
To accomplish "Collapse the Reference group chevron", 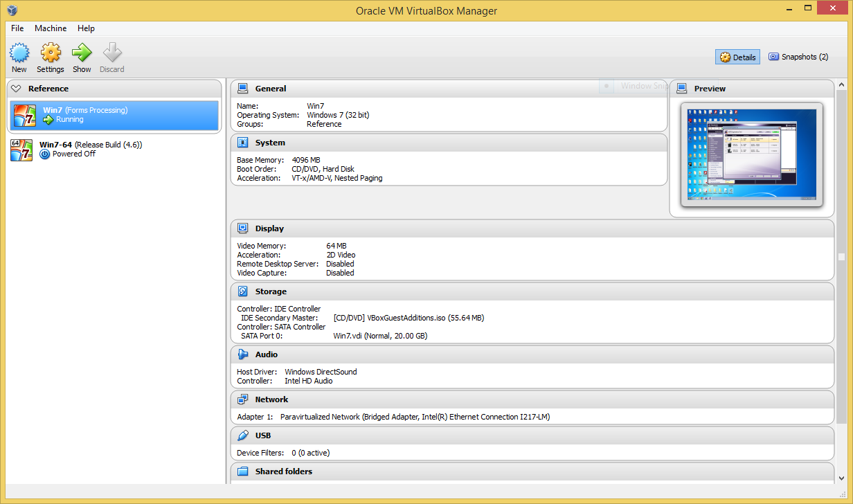I will 16,89.
